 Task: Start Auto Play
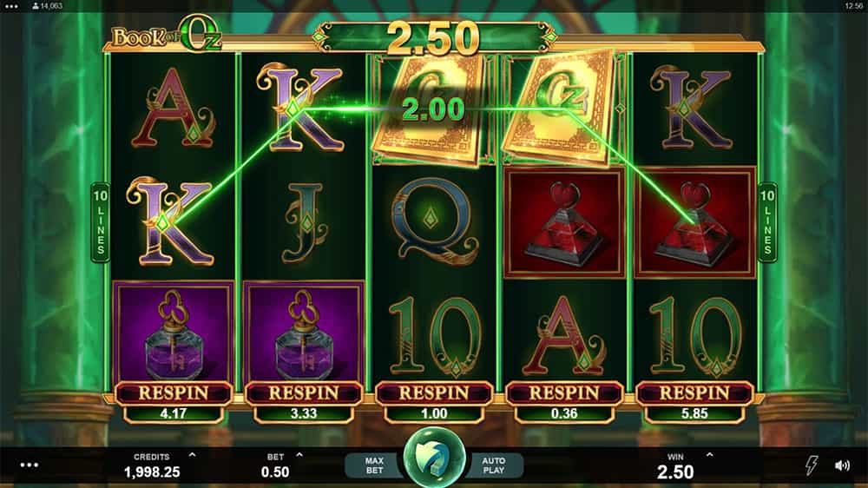click(494, 465)
